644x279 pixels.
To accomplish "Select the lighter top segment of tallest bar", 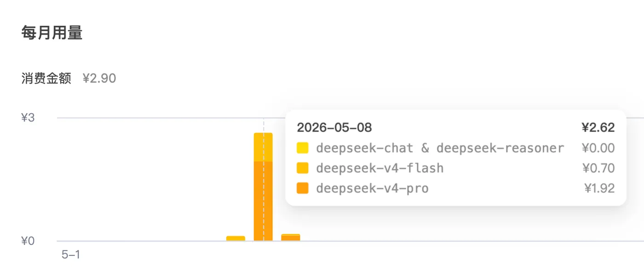I will (x=263, y=147).
